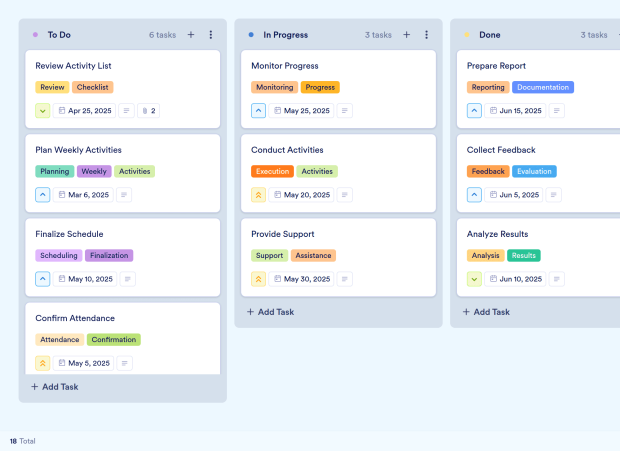This screenshot has height=451, width=620.
Task: Open the description icon on Collect Feedback
Action: (x=554, y=195)
